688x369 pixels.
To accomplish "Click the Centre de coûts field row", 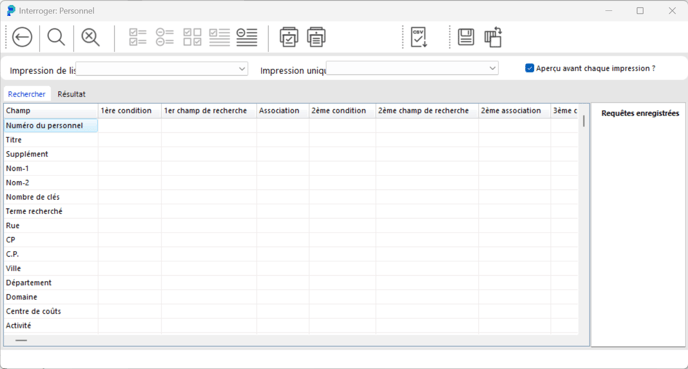I will click(x=51, y=311).
